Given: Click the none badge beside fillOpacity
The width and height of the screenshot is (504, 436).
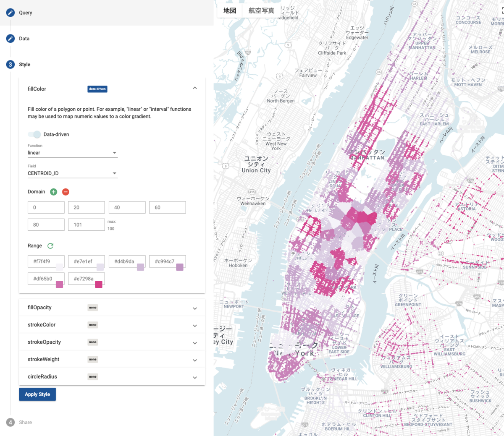Looking at the screenshot, I should [93, 308].
